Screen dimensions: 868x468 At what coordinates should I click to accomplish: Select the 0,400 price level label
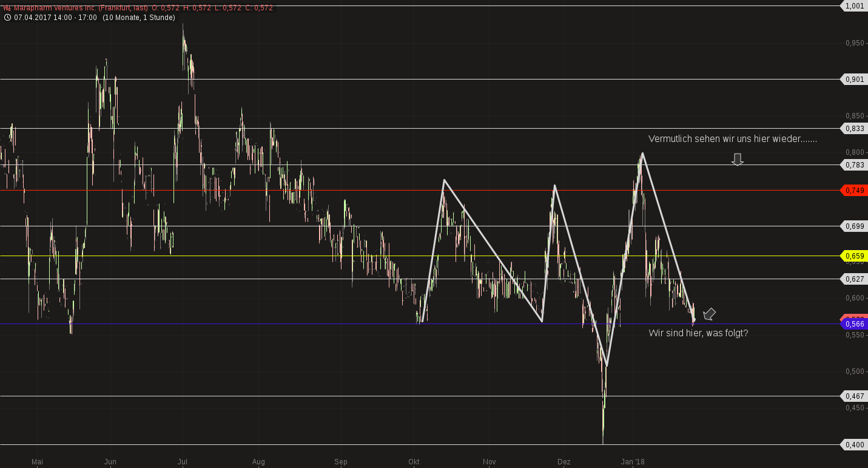854,445
